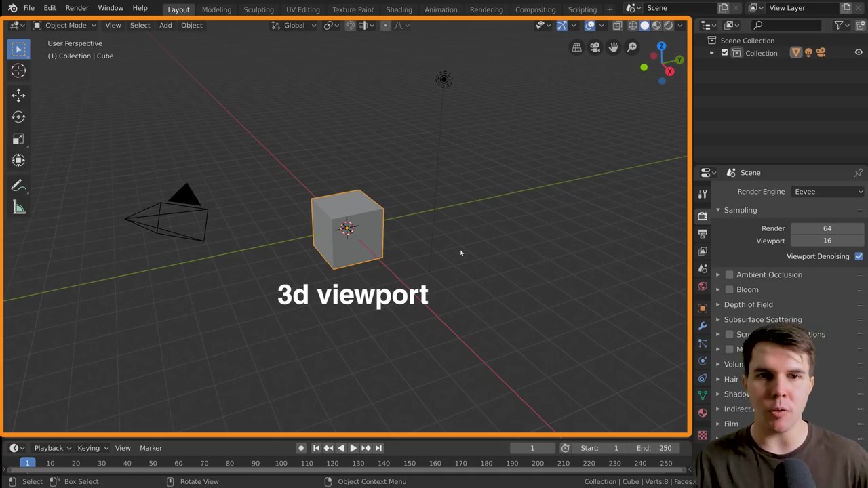Pick the Rotate tool

click(18, 117)
